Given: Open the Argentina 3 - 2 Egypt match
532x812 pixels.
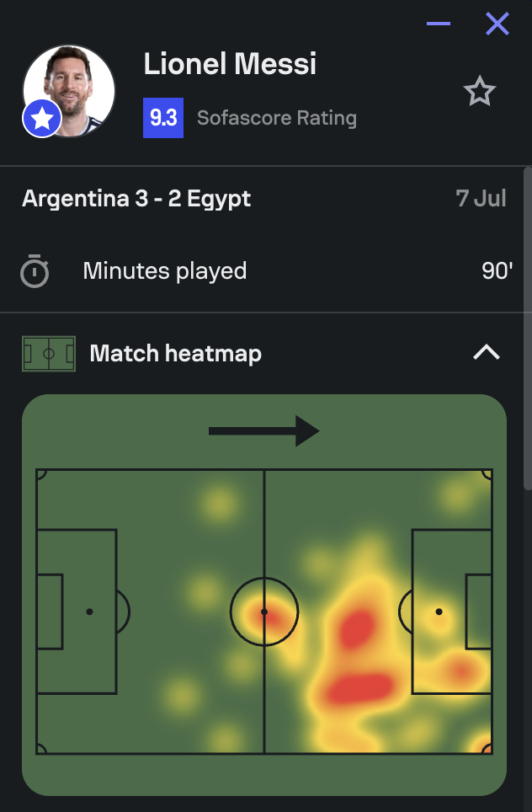Looking at the screenshot, I should [136, 199].
